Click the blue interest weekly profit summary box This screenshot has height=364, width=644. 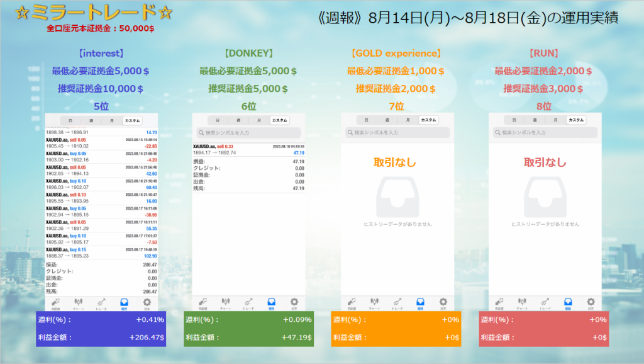101,328
